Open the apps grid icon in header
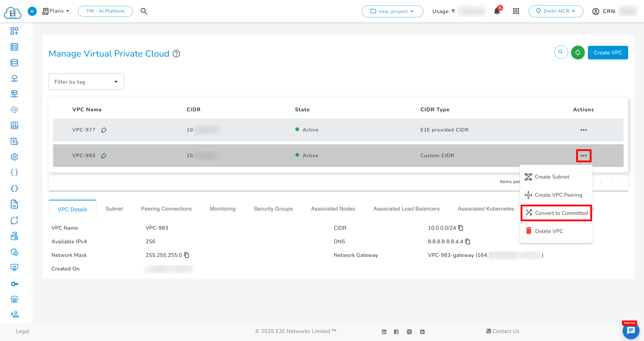The height and width of the screenshot is (341, 644). coord(516,11)
